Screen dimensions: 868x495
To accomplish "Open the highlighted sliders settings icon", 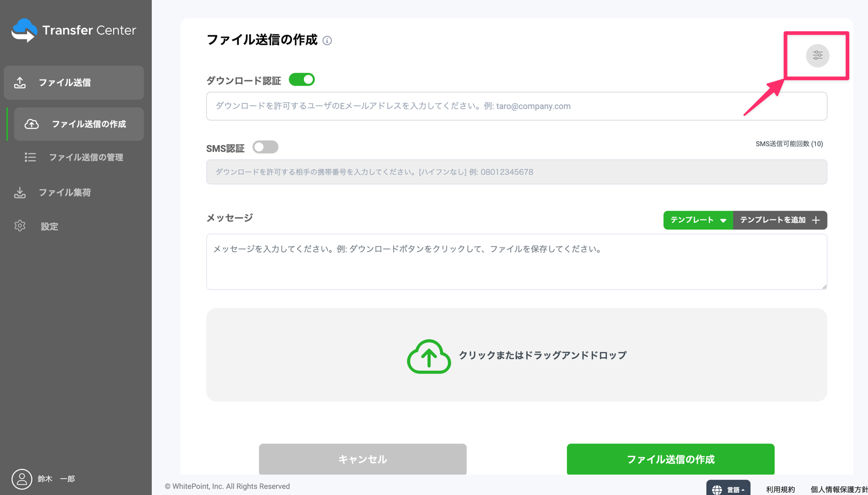I will click(818, 55).
